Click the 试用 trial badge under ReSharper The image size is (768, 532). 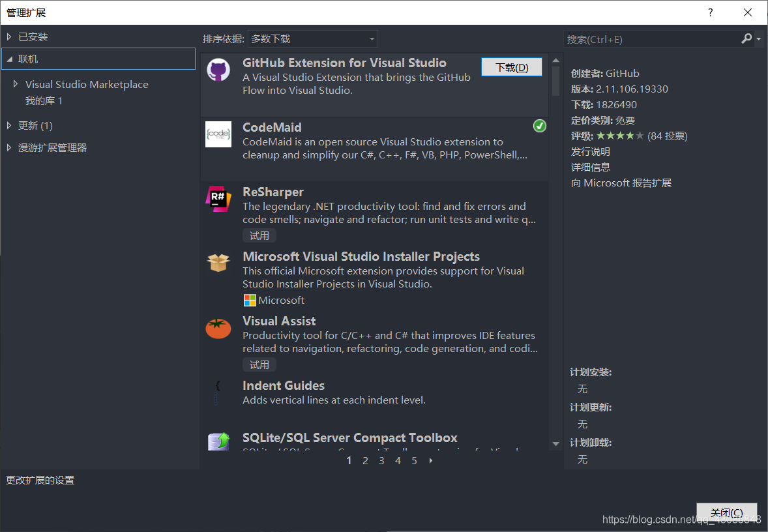(259, 235)
